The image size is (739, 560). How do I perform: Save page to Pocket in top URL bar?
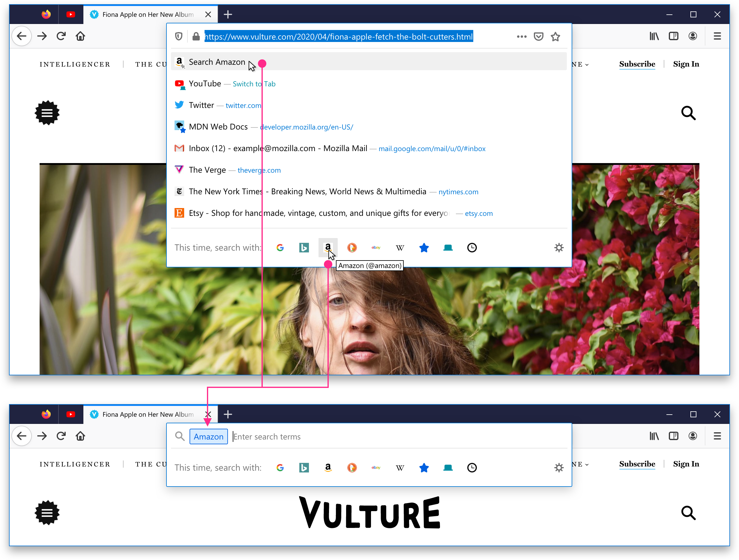(539, 36)
